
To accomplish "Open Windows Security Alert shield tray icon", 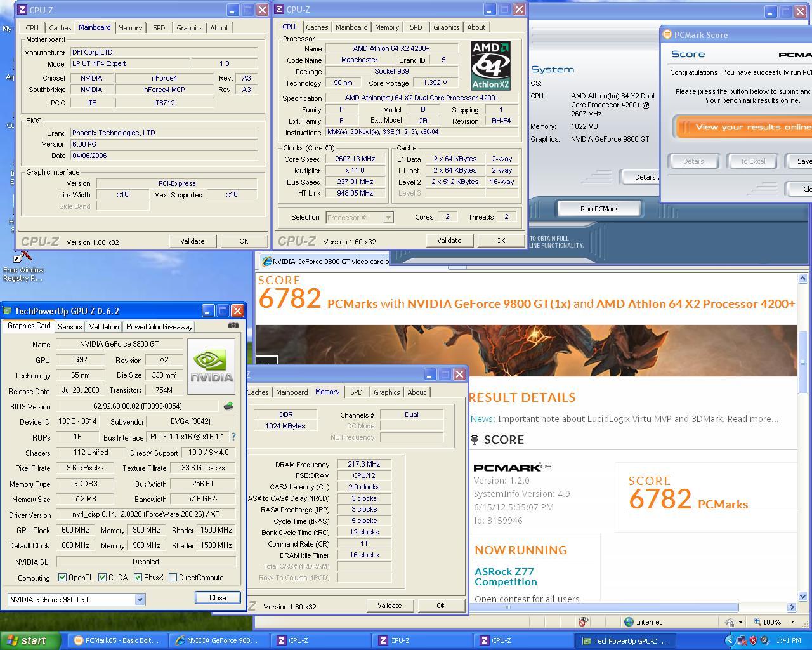I will coord(753,640).
